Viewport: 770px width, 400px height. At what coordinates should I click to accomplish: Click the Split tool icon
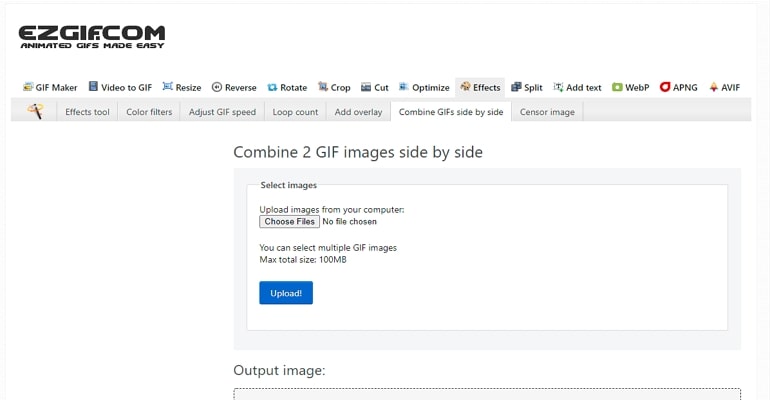(516, 87)
